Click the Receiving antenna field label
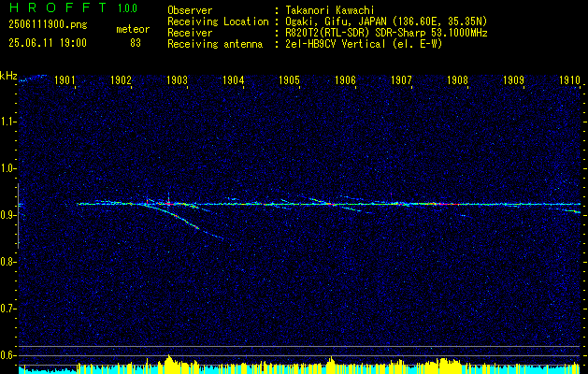The height and width of the screenshot is (374, 588). 215,44
